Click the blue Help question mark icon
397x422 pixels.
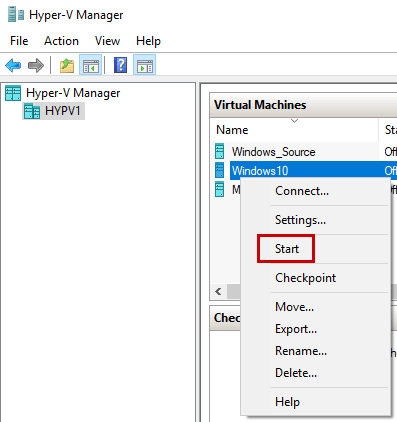[120, 65]
